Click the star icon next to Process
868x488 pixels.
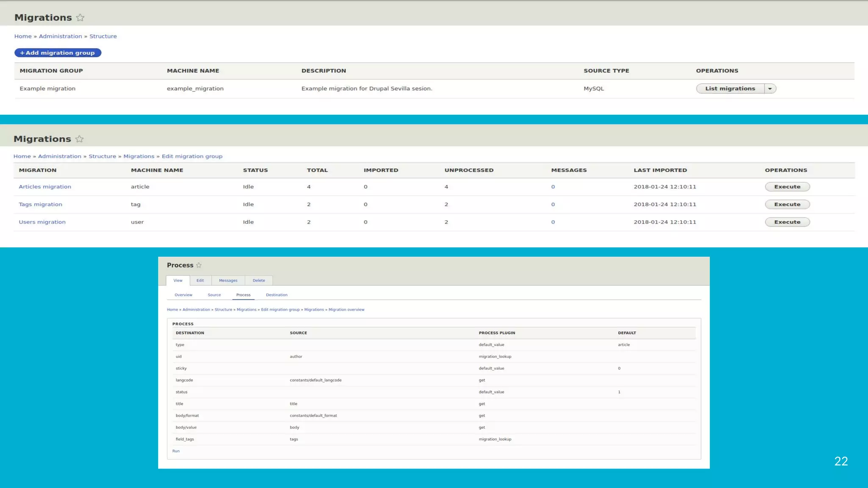(x=199, y=265)
